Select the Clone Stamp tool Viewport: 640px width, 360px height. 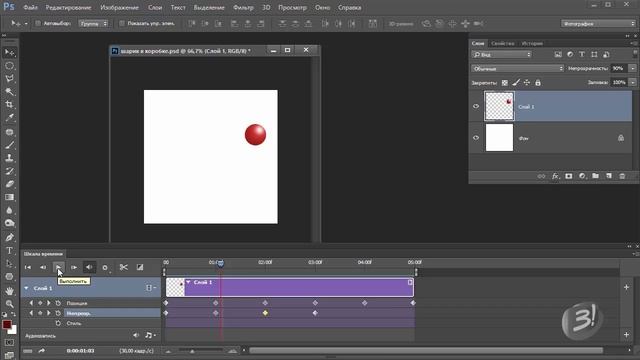tap(9, 158)
